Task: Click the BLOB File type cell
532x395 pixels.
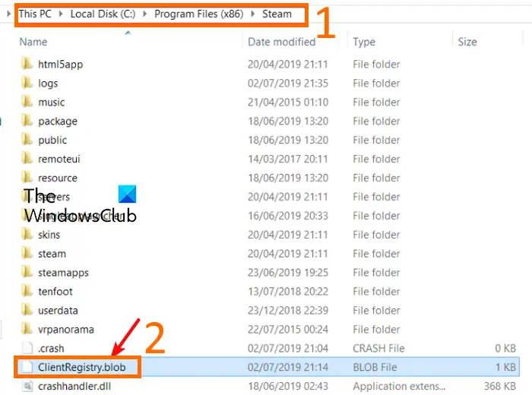Action: pyautogui.click(x=375, y=367)
